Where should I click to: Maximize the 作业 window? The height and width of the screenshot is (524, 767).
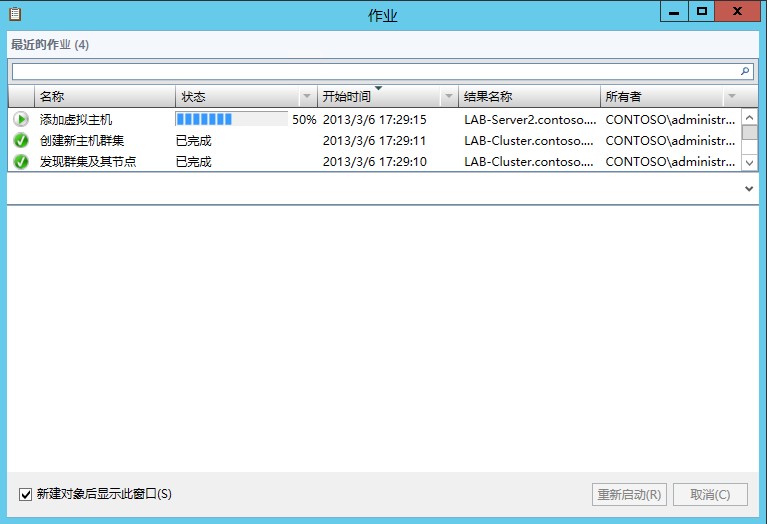pyautogui.click(x=701, y=11)
